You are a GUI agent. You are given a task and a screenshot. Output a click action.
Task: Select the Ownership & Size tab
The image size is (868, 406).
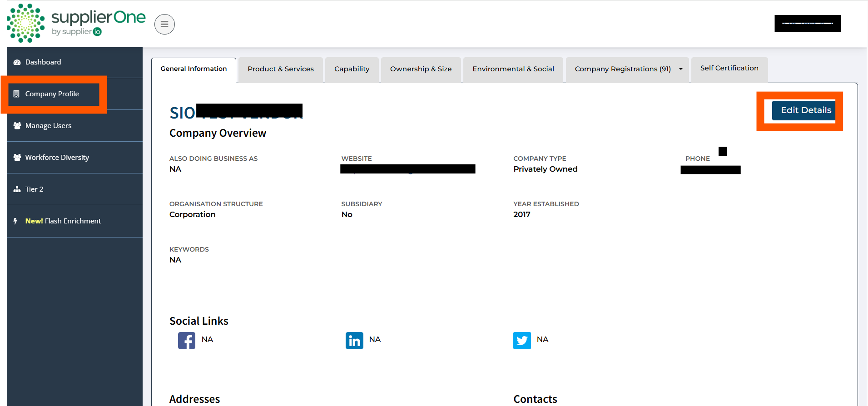pos(421,69)
